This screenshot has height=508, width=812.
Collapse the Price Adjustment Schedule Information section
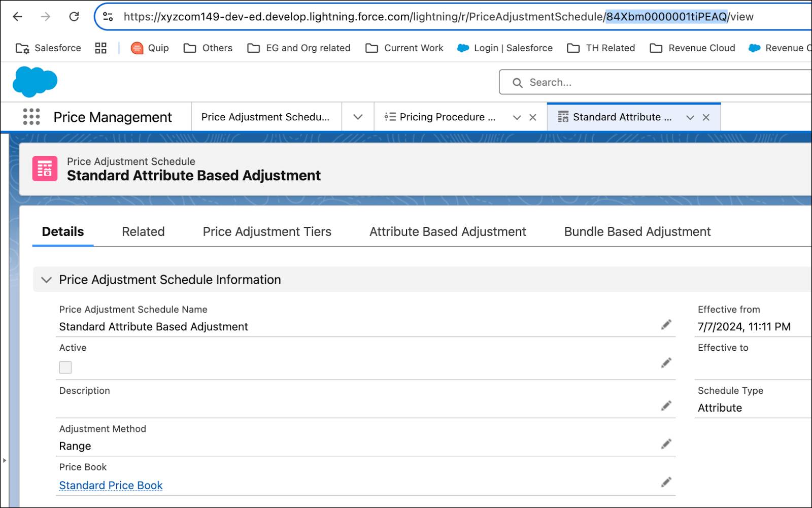click(46, 280)
